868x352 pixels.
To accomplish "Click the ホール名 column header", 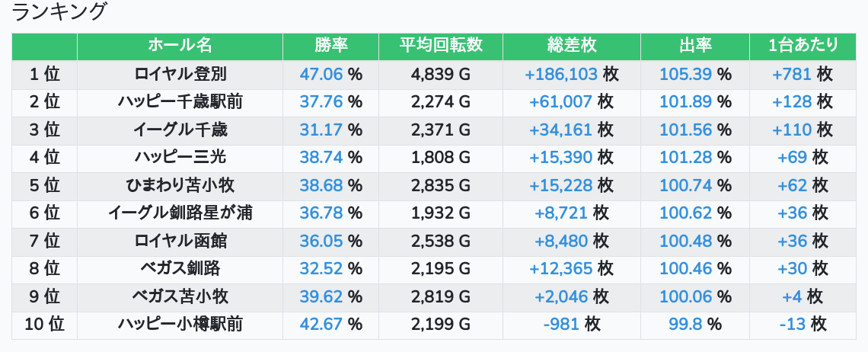I will tap(180, 46).
